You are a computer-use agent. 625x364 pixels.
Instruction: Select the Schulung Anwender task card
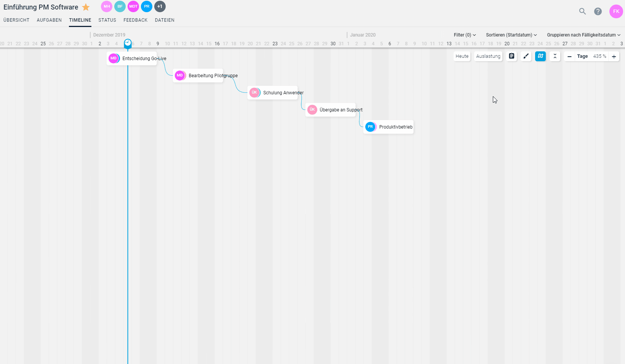point(273,92)
